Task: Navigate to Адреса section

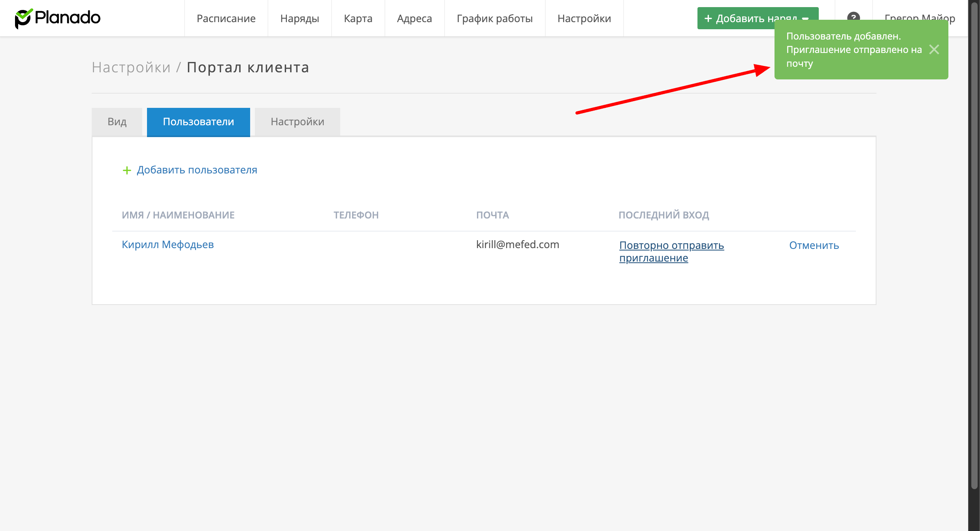Action: pyautogui.click(x=415, y=19)
